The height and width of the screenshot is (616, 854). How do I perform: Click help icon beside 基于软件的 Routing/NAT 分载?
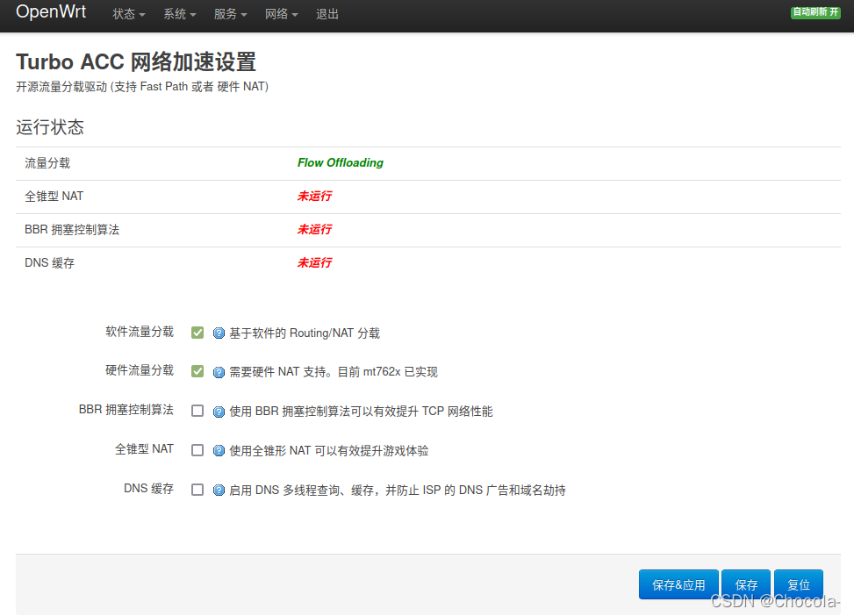[x=219, y=333]
